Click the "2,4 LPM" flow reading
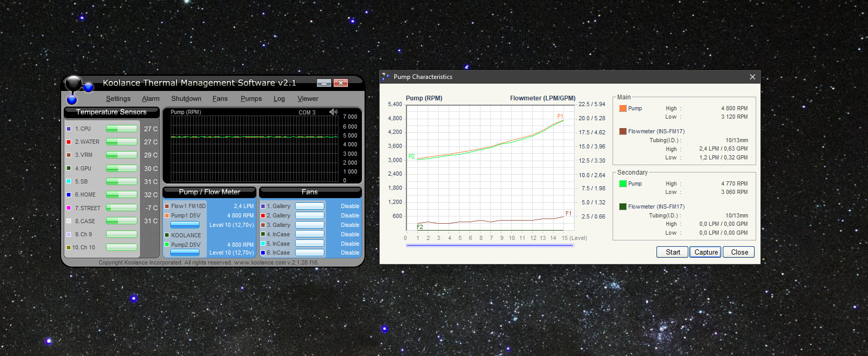Image resolution: width=868 pixels, height=356 pixels. point(244,206)
